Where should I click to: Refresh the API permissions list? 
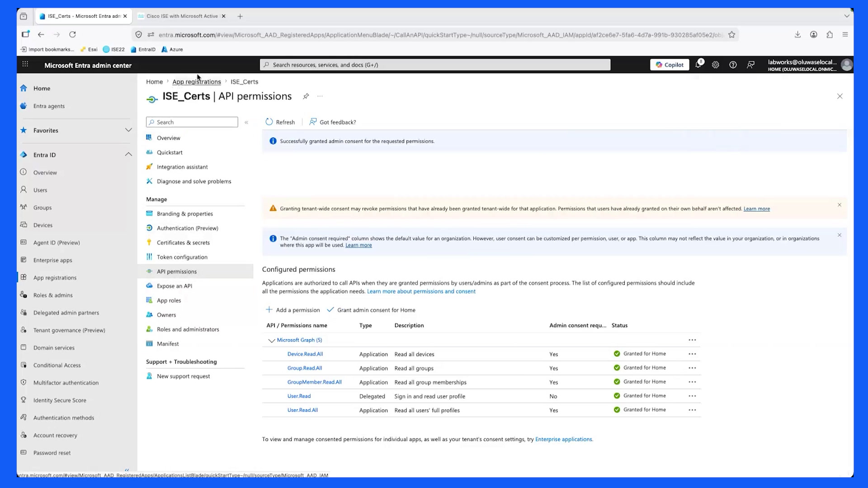280,122
